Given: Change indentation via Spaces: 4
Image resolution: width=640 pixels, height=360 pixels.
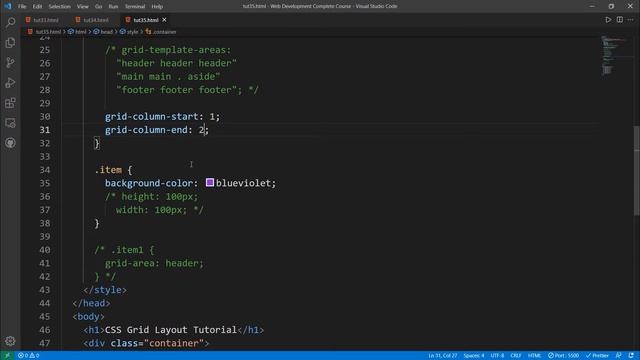Looking at the screenshot, I should 473,356.
